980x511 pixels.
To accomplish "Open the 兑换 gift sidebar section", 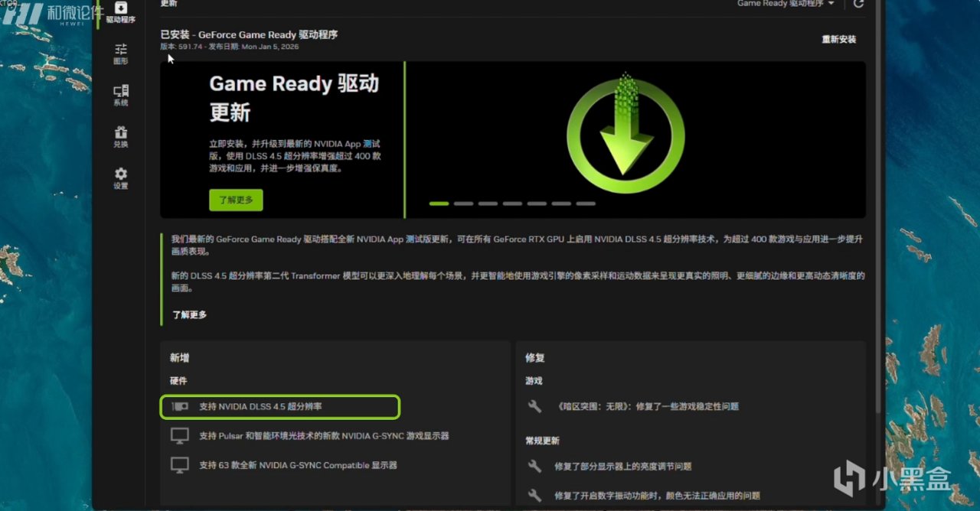I will click(x=120, y=138).
